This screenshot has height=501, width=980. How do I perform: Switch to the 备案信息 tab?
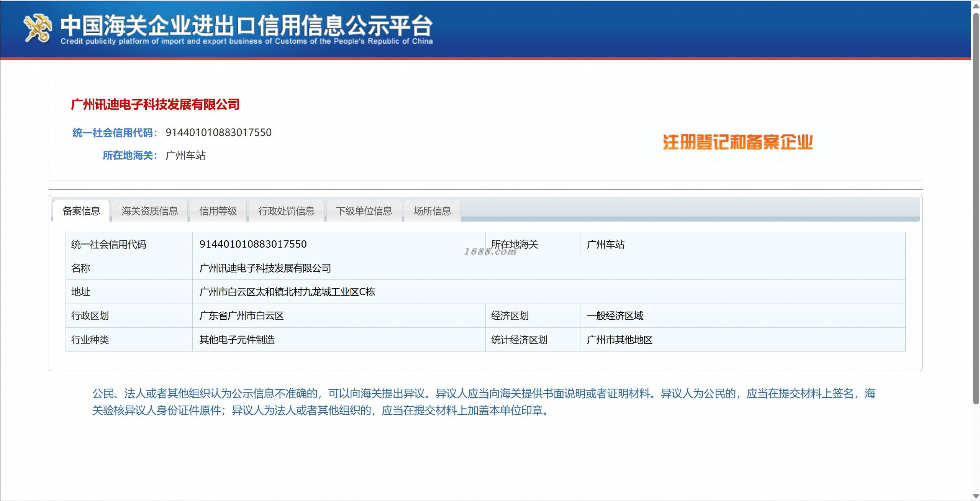click(x=81, y=211)
